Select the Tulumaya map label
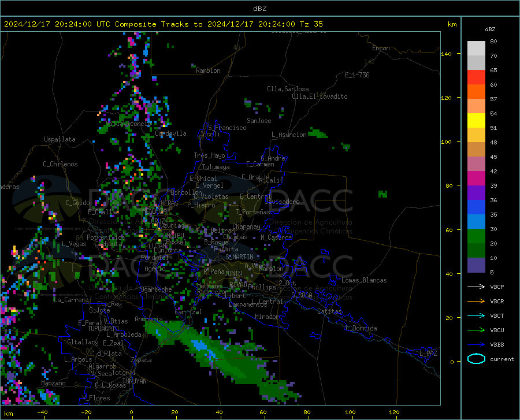The image size is (520, 420). point(216,167)
